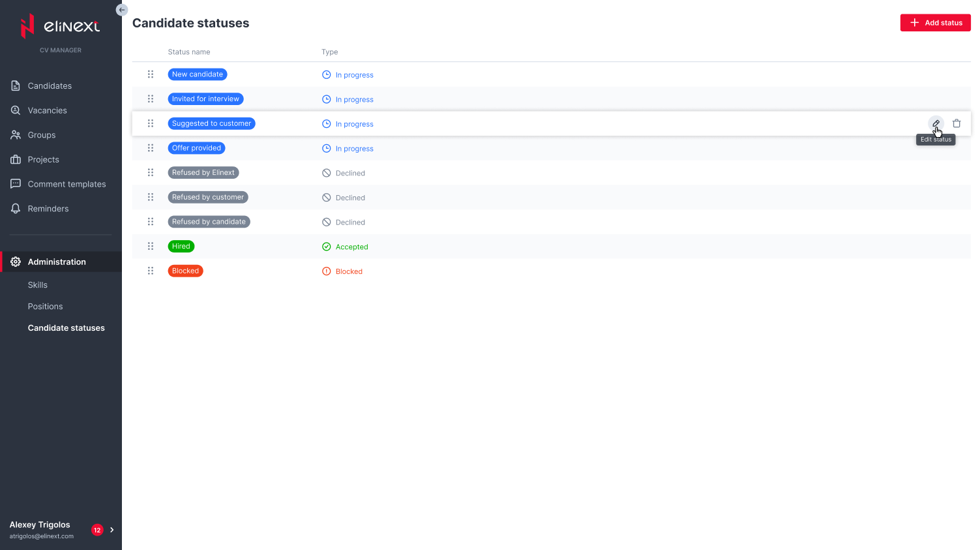The image size is (980, 550).
Task: Click the Refused by candidate badge
Action: [209, 222]
